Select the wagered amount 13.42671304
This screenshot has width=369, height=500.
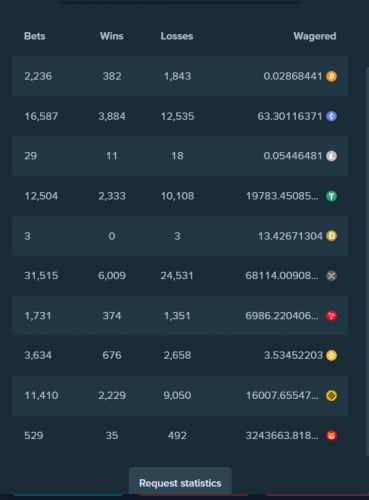pyautogui.click(x=290, y=236)
